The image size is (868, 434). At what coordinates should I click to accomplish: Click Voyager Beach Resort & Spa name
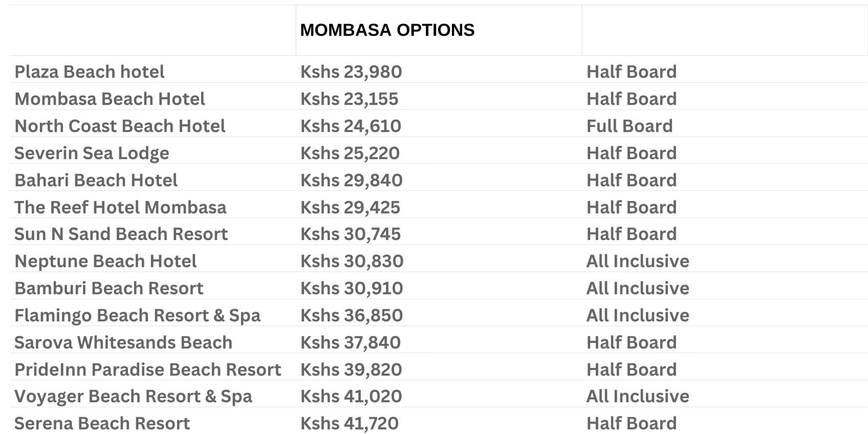133,396
